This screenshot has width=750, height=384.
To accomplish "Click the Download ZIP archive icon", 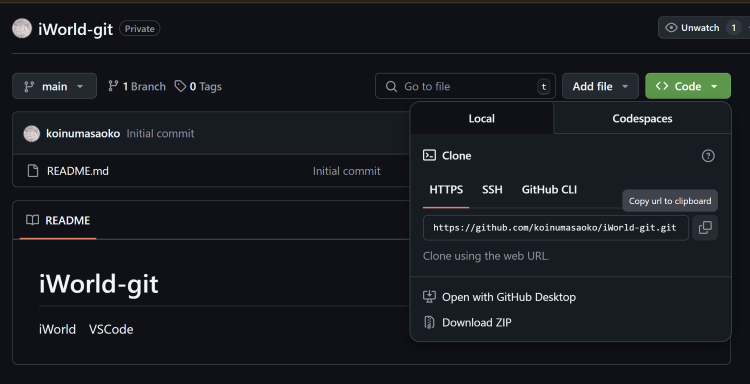I will click(429, 322).
